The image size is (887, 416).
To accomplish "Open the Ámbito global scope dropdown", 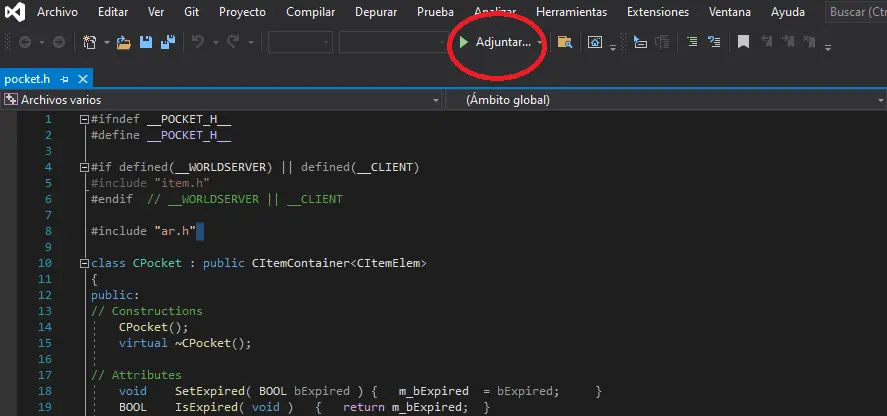I will 881,101.
